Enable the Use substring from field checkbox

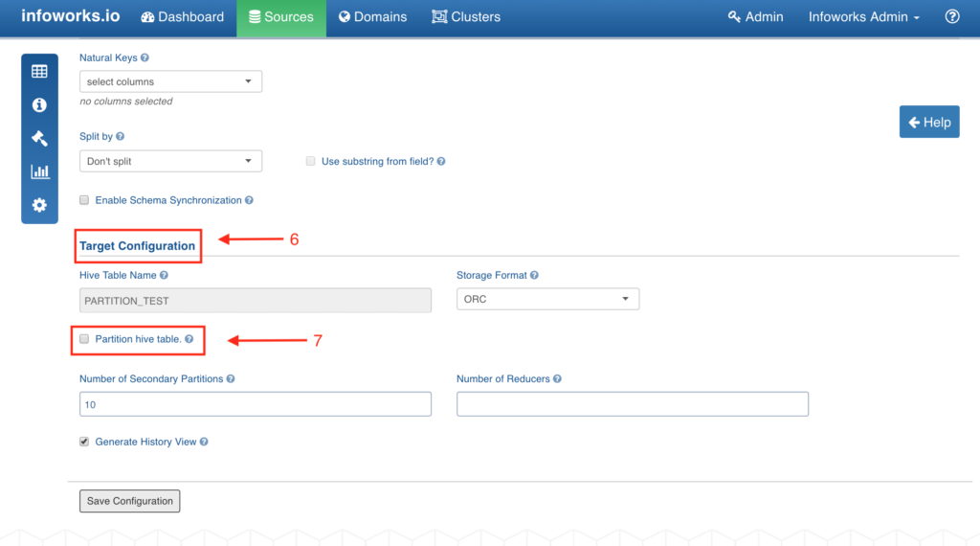pyautogui.click(x=311, y=161)
